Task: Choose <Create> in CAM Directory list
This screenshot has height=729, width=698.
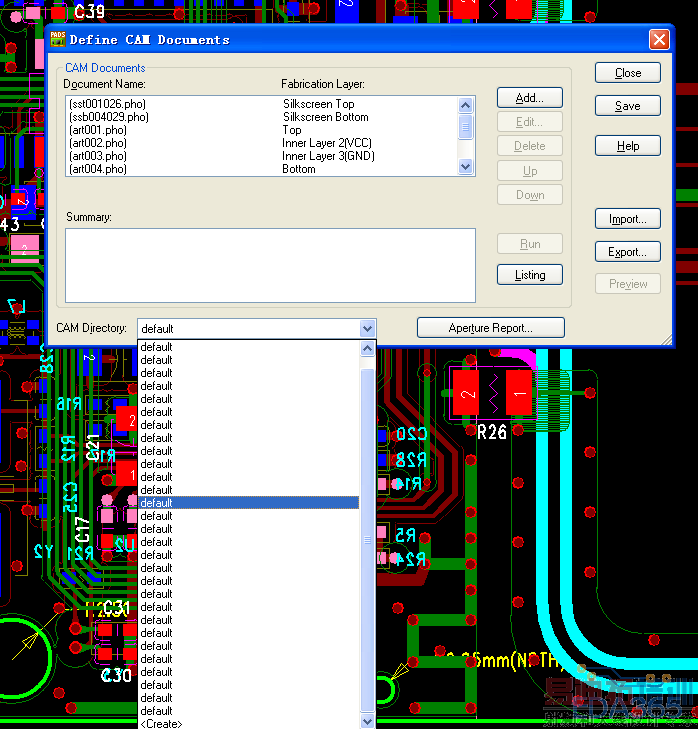Action: [x=249, y=723]
